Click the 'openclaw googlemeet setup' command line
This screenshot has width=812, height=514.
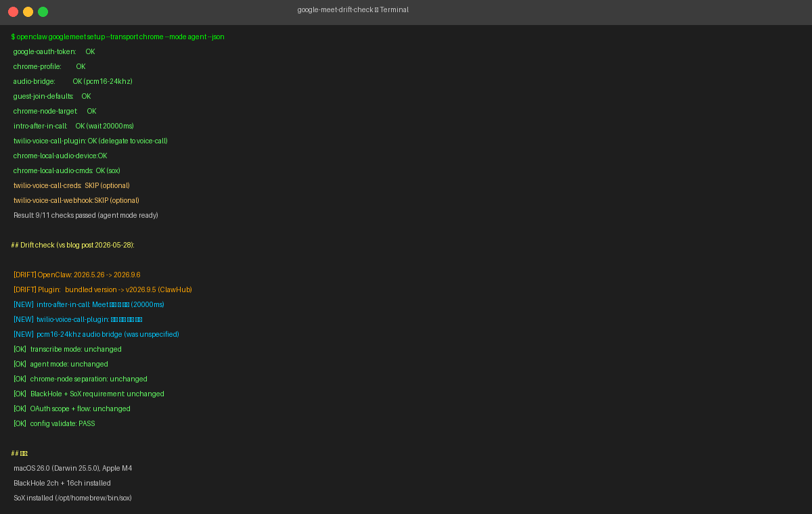coord(118,37)
